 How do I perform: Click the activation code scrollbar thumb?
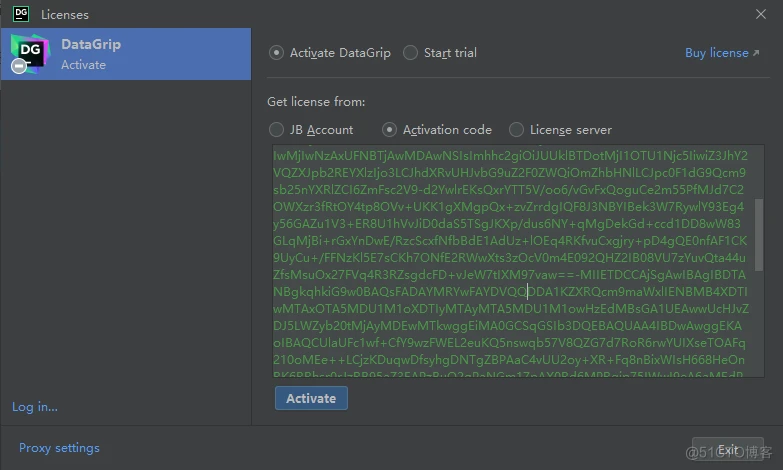[x=758, y=233]
